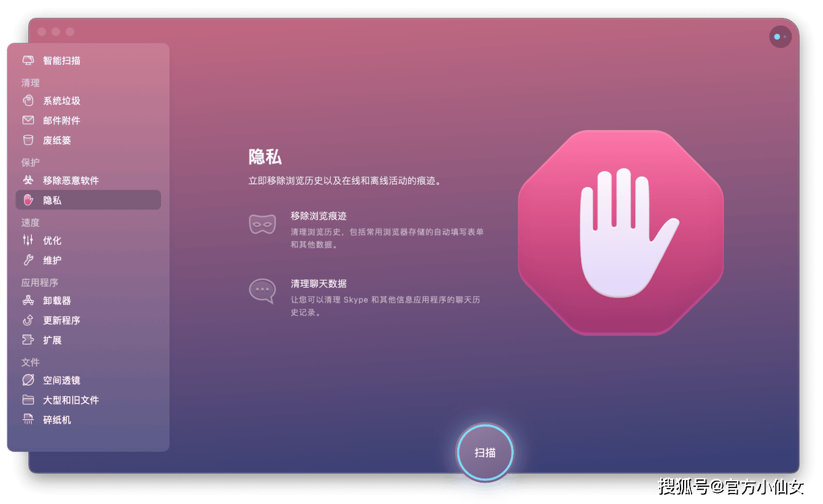Open 智能扫描 in the sidebar
Screen dimensions: 823x504
point(88,60)
